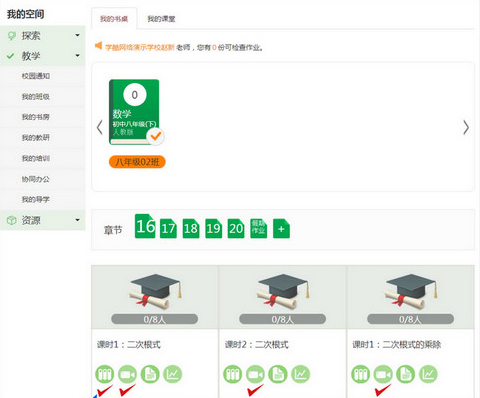The width and height of the screenshot is (480, 398).
Task: Open 我的教研 in the sidebar
Action: [36, 138]
